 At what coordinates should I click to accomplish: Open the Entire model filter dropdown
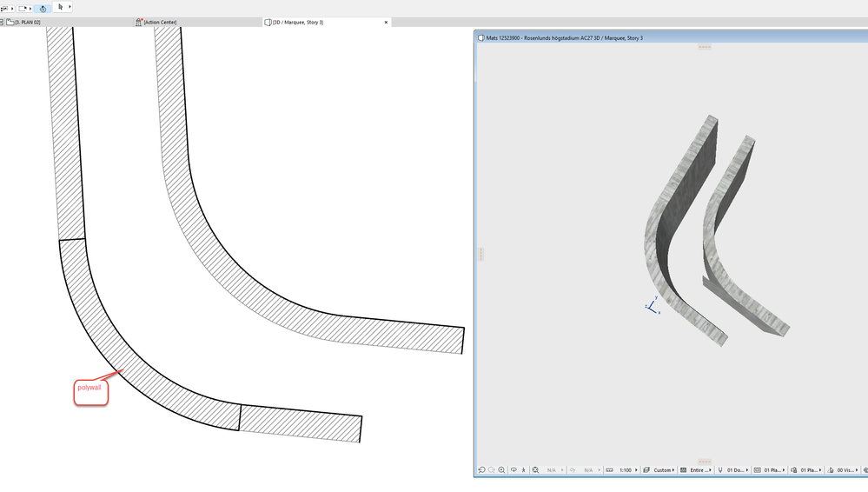coord(700,470)
